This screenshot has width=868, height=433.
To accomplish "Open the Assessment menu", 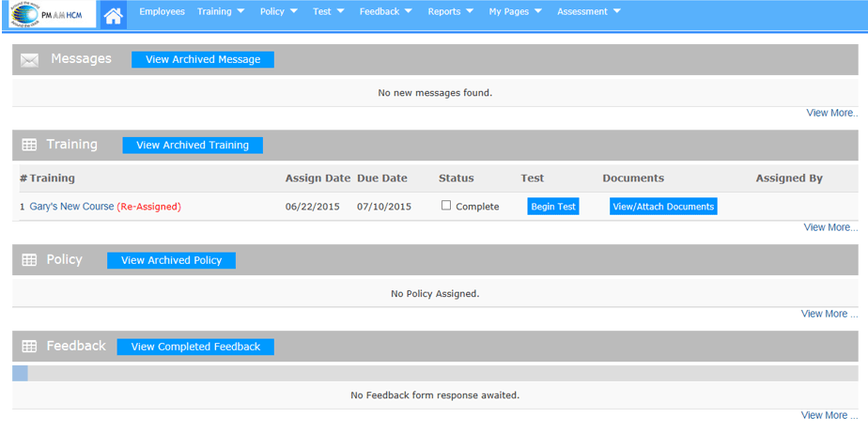I will click(x=588, y=12).
